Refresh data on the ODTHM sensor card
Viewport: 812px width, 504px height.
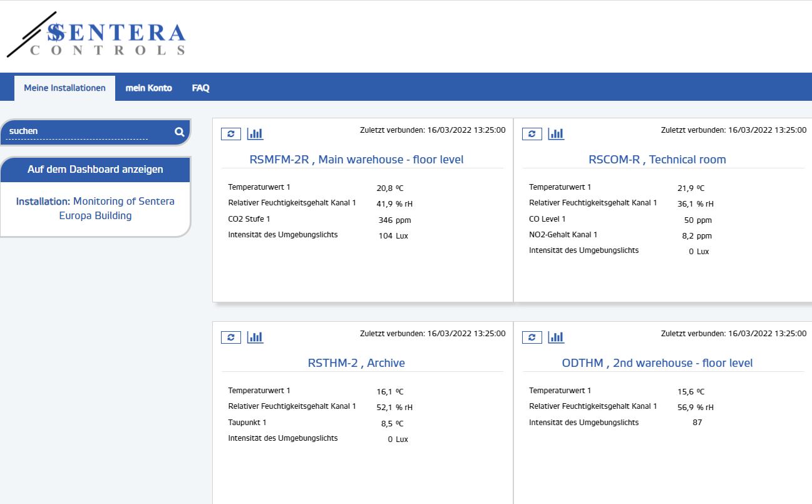532,337
